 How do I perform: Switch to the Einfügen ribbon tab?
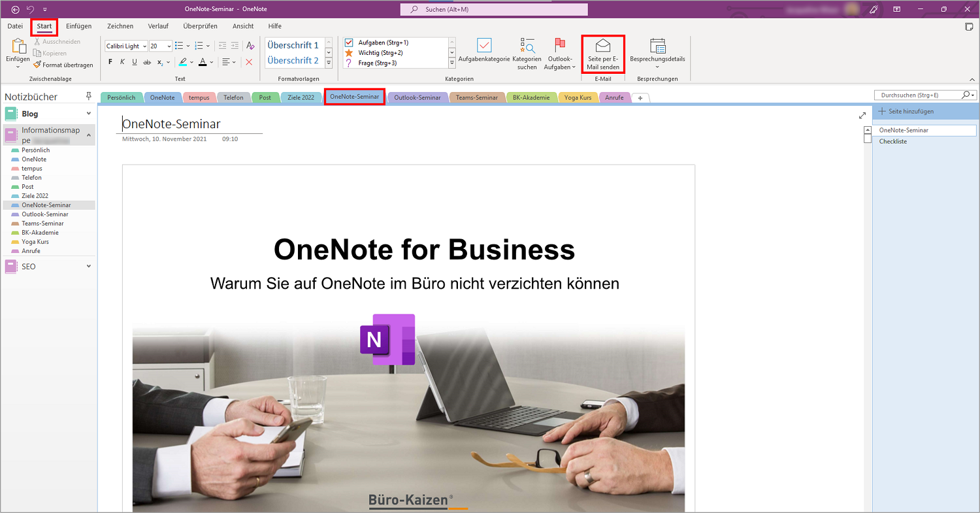pos(78,26)
